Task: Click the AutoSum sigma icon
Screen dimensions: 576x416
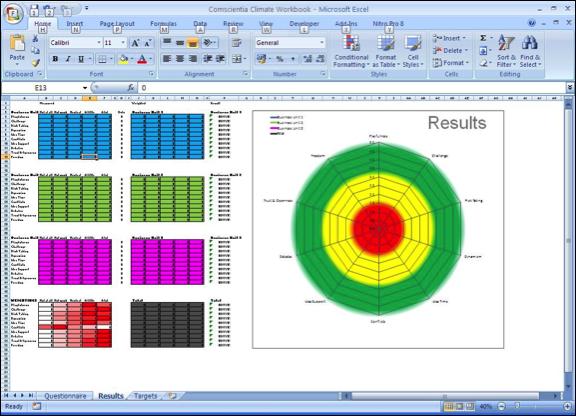Action: (x=483, y=38)
